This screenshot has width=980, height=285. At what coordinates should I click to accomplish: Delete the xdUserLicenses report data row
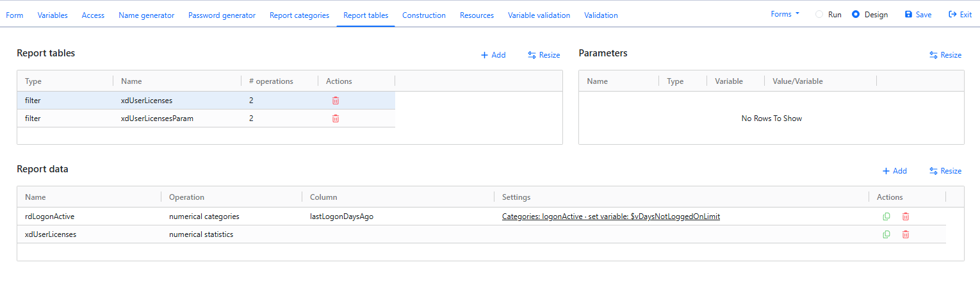pos(906,234)
